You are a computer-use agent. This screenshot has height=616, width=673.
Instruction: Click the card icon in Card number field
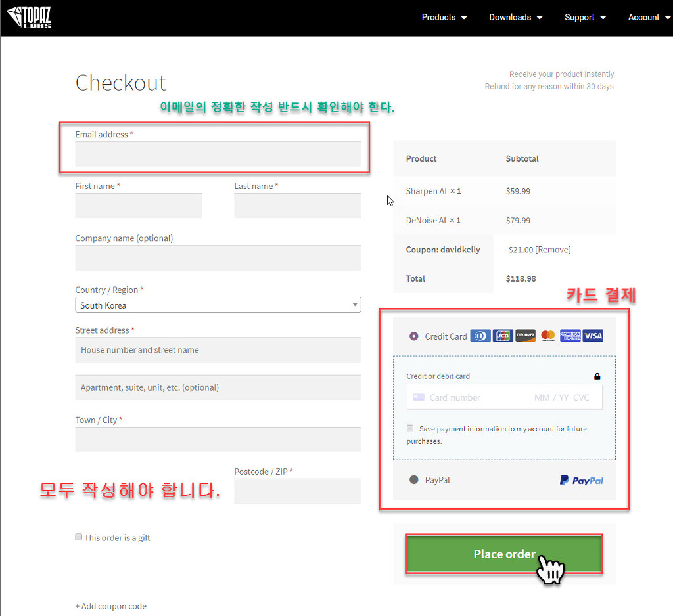[x=419, y=398]
